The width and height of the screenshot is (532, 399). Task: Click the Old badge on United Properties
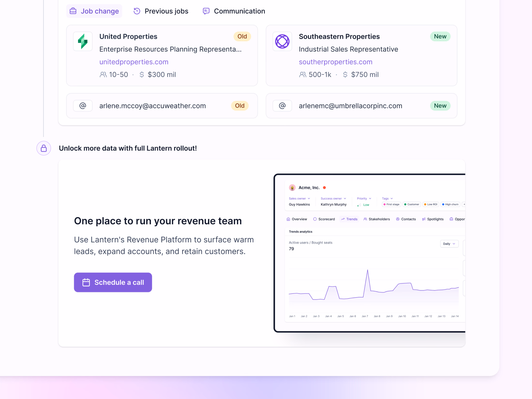242,37
